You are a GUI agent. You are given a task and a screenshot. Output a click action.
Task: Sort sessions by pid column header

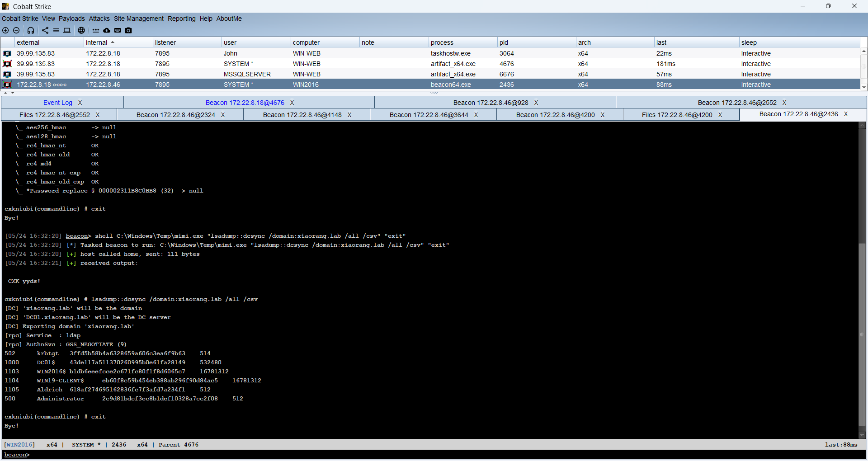coord(537,42)
